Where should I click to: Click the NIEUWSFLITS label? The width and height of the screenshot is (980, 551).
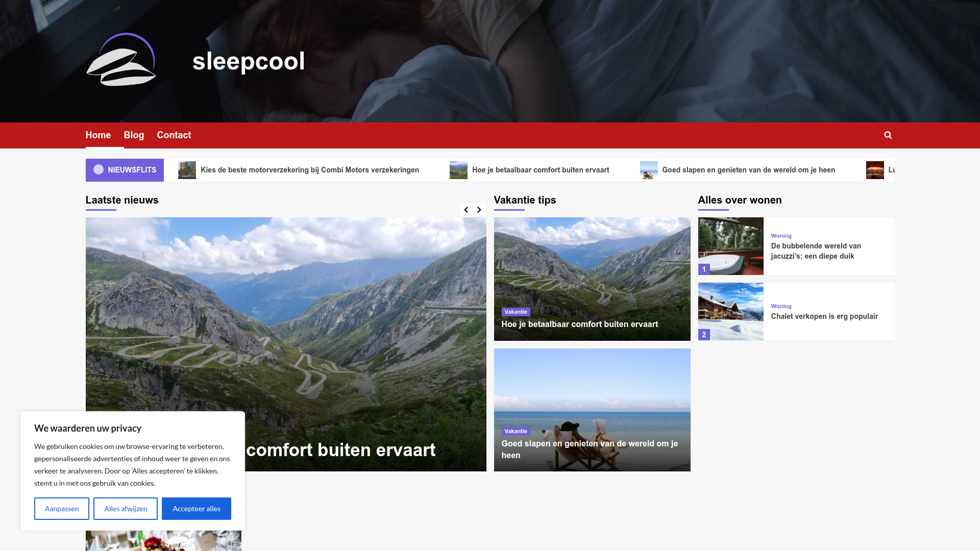click(125, 170)
